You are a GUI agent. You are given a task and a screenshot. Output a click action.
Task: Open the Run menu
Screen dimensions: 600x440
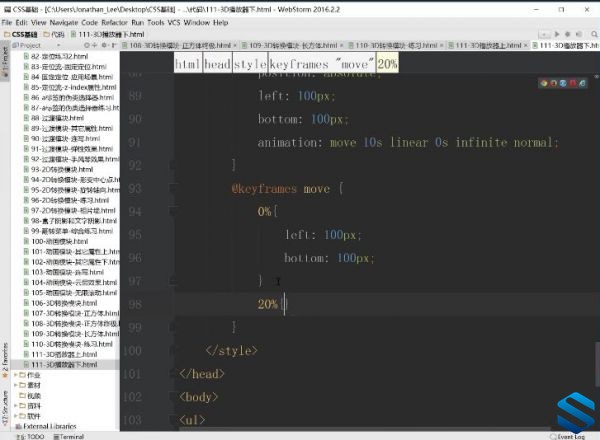point(138,23)
